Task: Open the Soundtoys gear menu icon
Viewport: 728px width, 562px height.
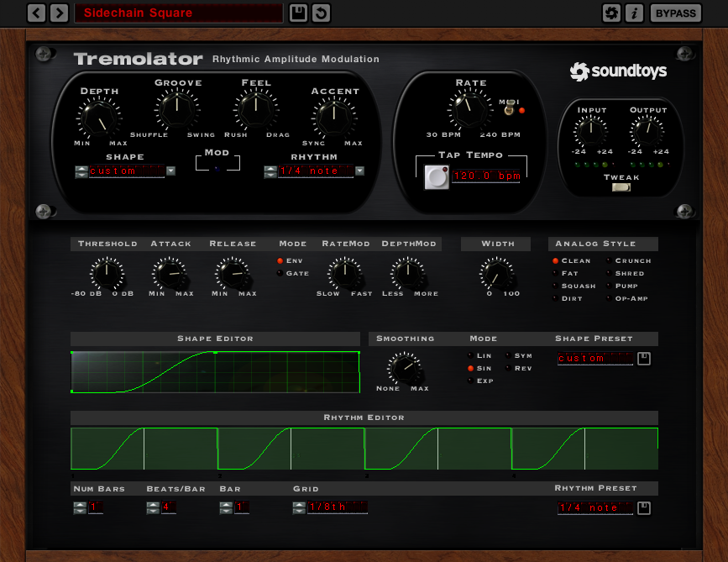Action: pos(611,13)
